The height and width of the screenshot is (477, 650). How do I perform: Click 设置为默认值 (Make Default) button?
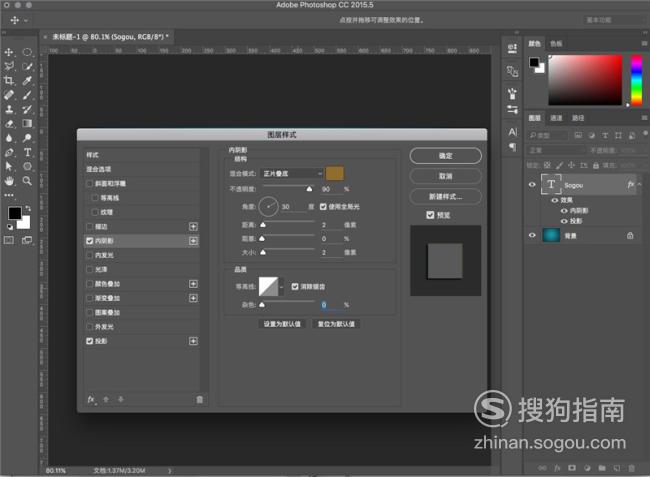282,324
